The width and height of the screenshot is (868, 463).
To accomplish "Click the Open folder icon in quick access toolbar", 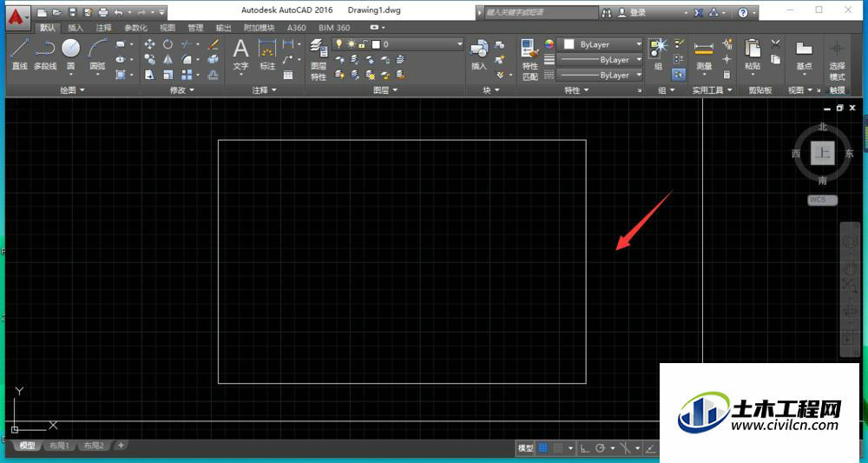I will point(57,12).
